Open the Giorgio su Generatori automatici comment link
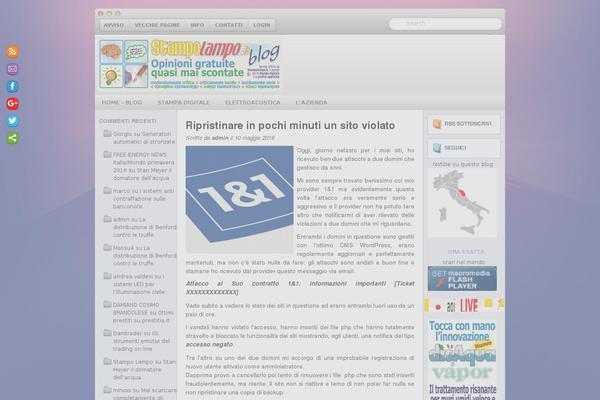The image size is (600, 400). [x=144, y=138]
